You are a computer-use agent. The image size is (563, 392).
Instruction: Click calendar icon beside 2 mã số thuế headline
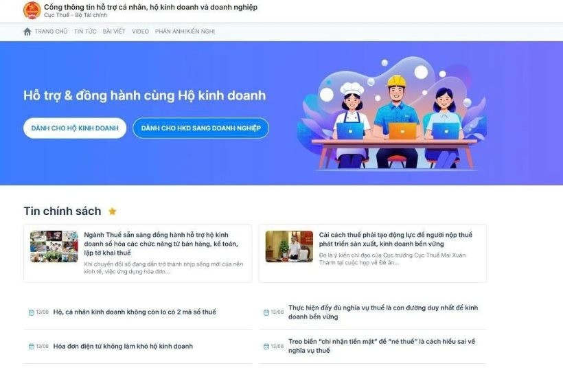pos(31,312)
